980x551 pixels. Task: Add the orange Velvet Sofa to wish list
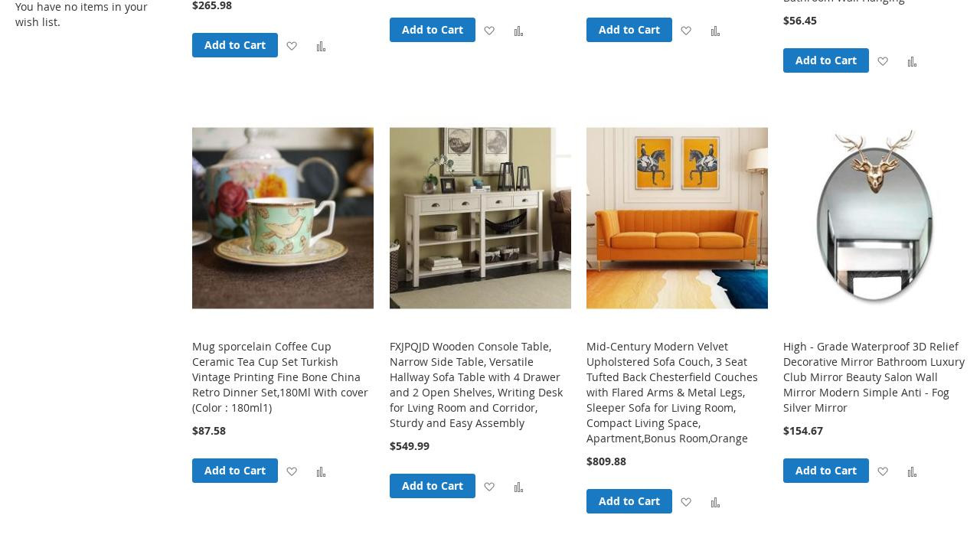[686, 502]
